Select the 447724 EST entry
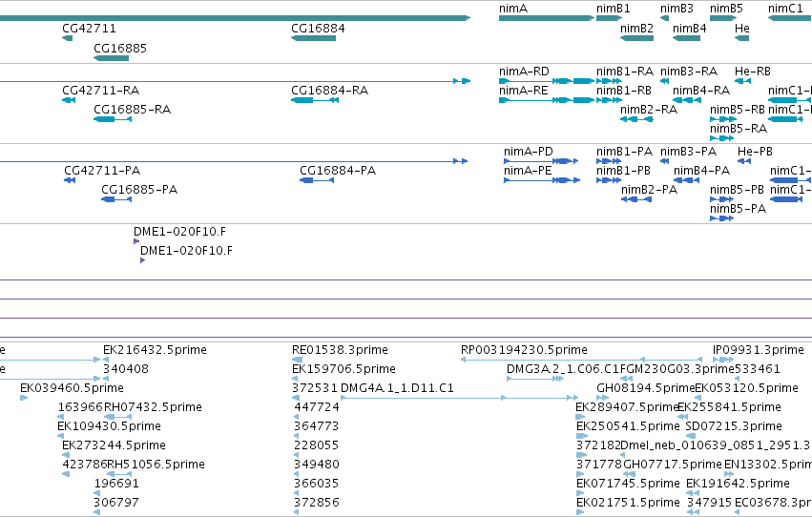Screen dimensions: 812x517 click(x=298, y=417)
